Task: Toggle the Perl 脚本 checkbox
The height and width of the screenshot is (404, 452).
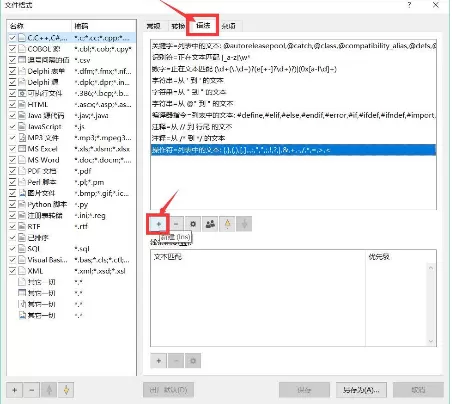Action: (13, 182)
